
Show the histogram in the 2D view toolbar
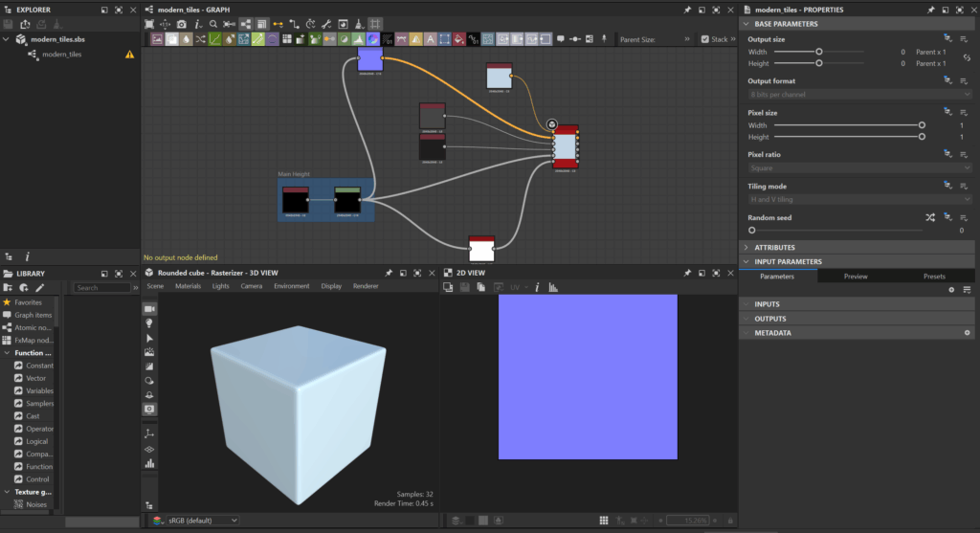[x=553, y=287]
